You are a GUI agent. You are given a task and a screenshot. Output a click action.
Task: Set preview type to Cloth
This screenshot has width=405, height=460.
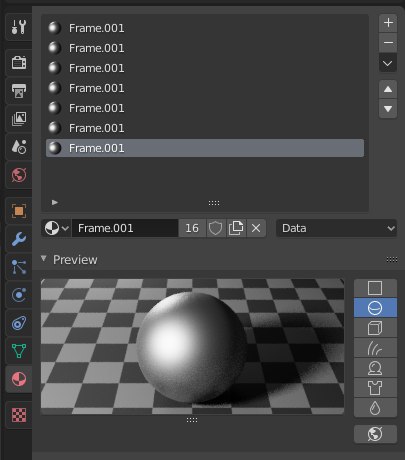click(x=375, y=388)
